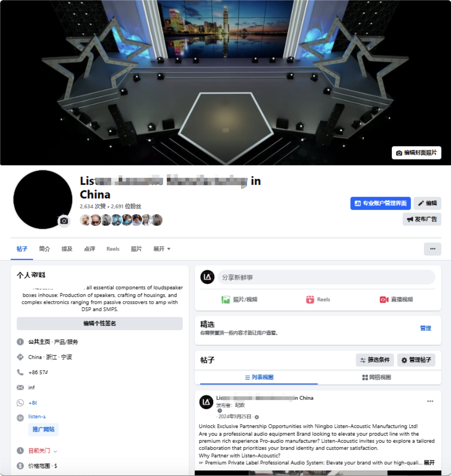Start a live video broadcast (直播视频)
Viewport: 451px width, 476px height.
click(396, 299)
